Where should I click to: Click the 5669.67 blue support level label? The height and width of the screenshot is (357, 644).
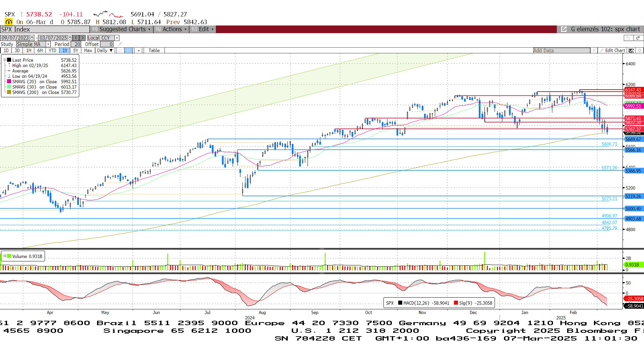633,139
